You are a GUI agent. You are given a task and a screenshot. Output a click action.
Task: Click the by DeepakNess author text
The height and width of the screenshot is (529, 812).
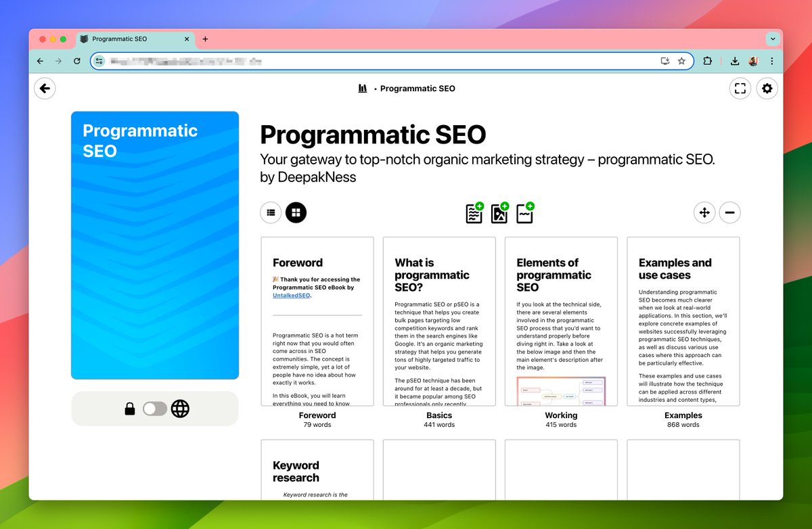[x=308, y=177]
